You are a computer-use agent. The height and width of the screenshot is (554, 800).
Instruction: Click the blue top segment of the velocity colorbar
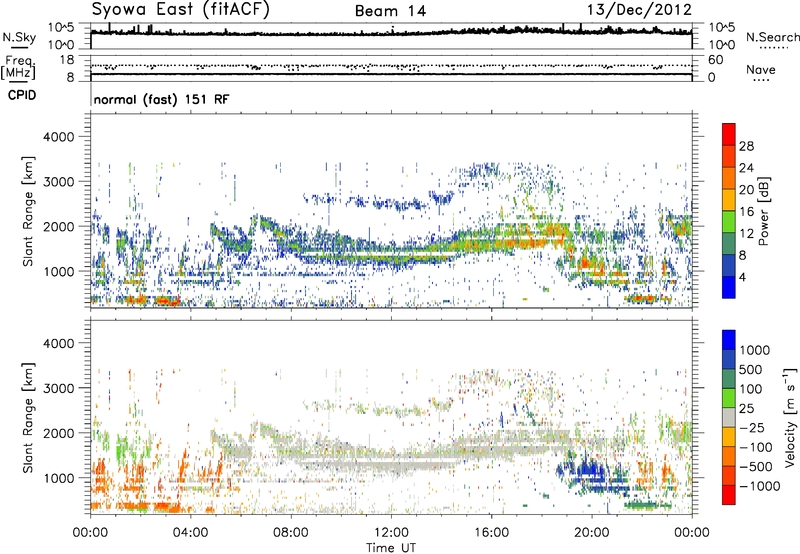click(x=729, y=340)
